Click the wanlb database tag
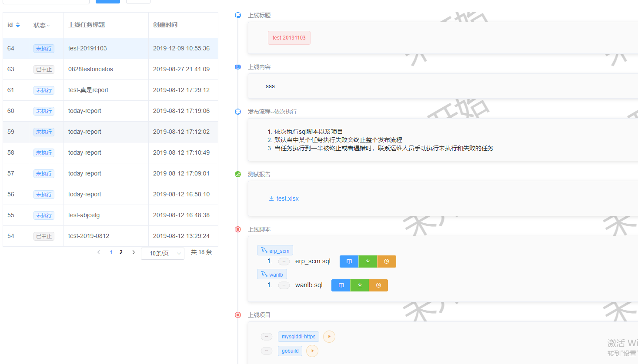The image size is (638, 364). pos(272,275)
